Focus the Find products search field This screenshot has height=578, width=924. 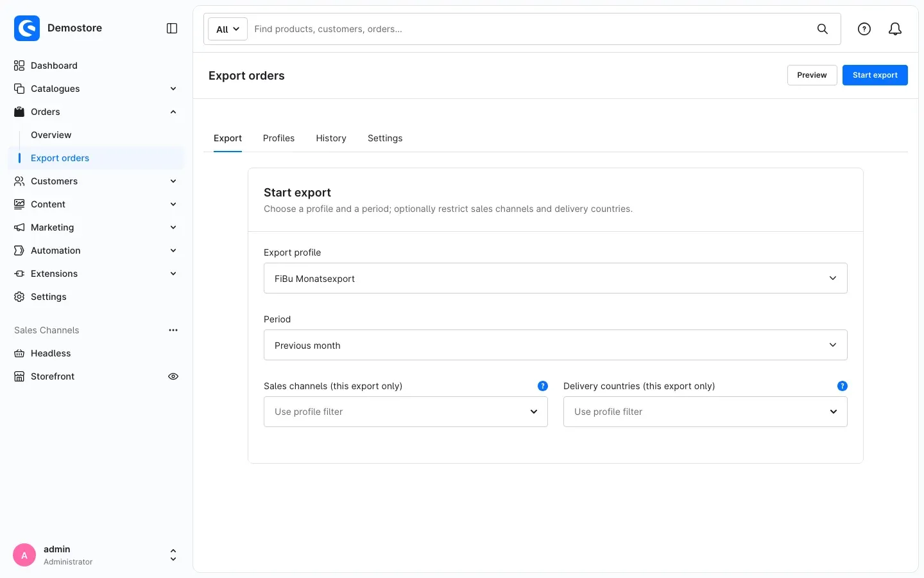(529, 29)
